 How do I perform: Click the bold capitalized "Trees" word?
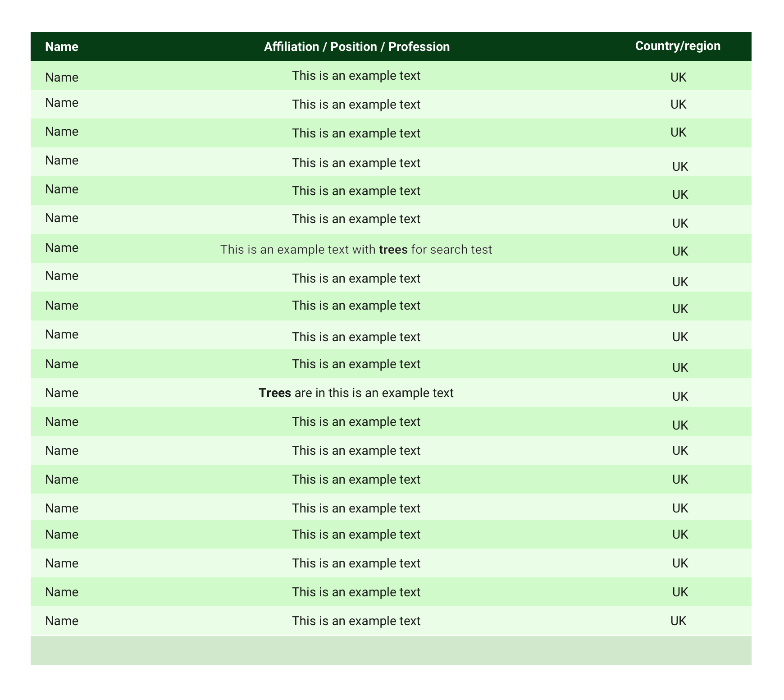pos(275,393)
